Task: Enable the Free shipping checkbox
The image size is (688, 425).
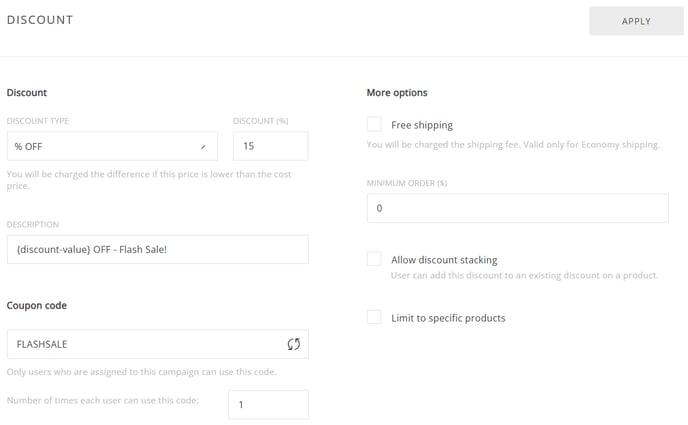Action: pos(374,124)
